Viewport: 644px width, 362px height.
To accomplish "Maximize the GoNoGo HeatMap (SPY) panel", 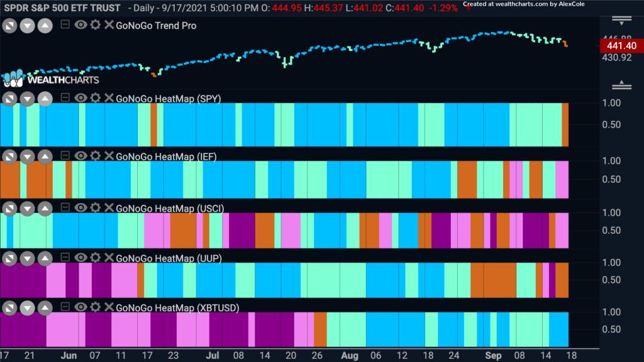I will [x=9, y=99].
